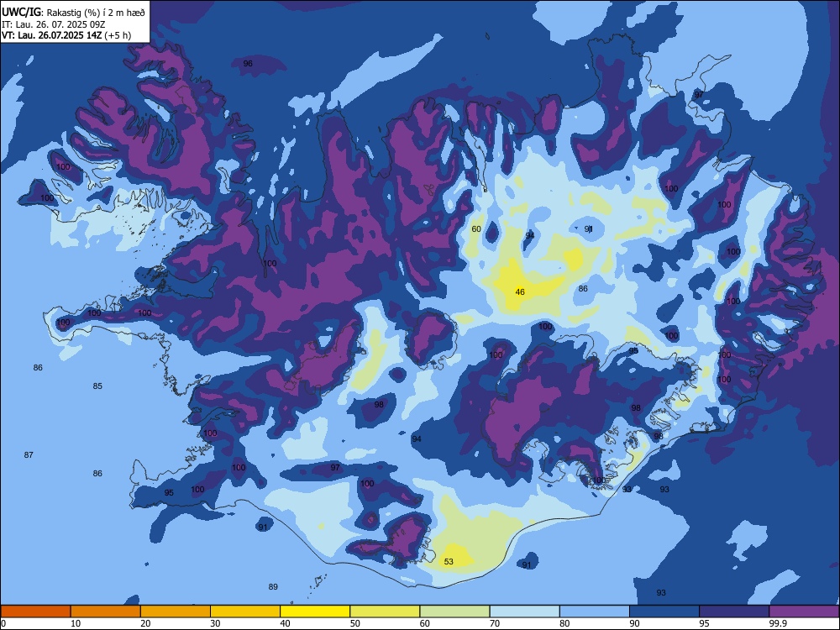Select the 87 value on the map
The height and width of the screenshot is (630, 840).
point(29,454)
